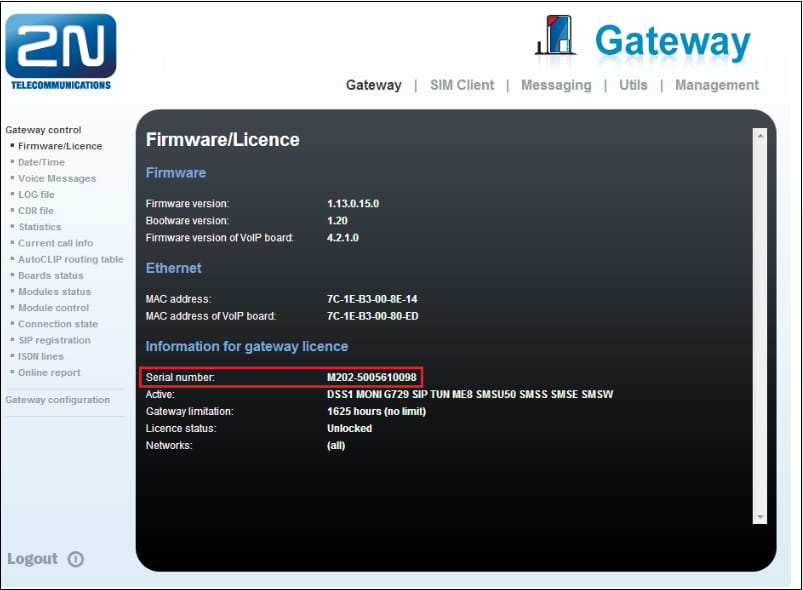
Task: Open Modules status page
Action: point(54,291)
